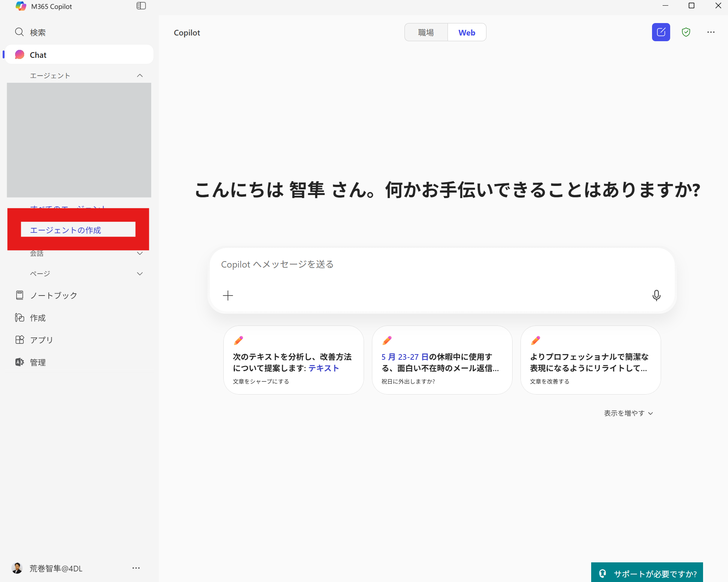Open account options ellipsis beside 荒巻智隼@4DL
Viewport: 728px width, 582px height.
click(136, 568)
